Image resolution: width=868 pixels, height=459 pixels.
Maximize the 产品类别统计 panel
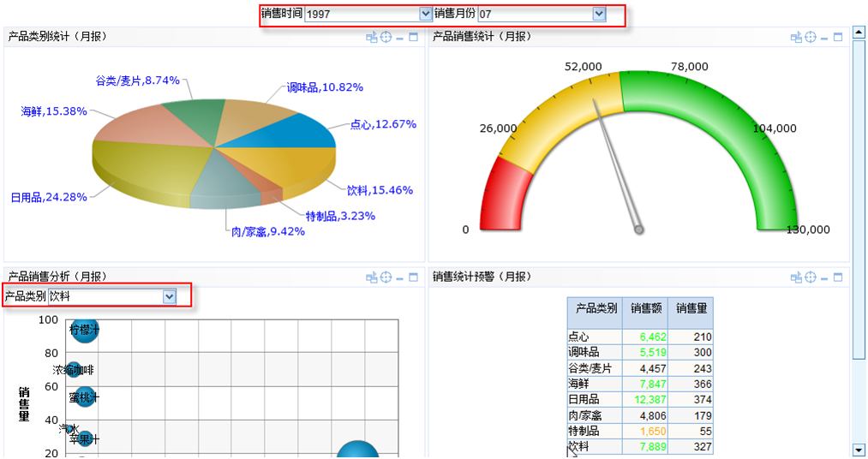(414, 37)
